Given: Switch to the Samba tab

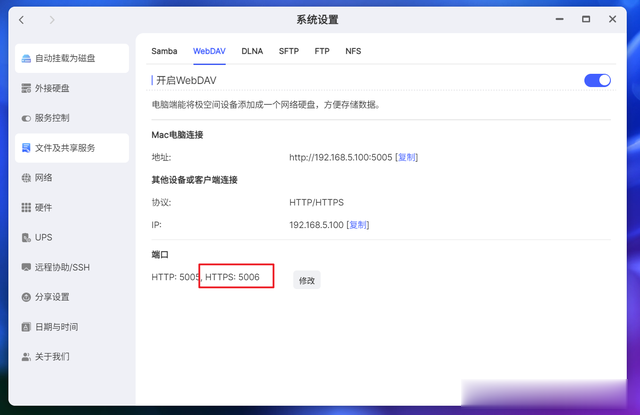Looking at the screenshot, I should (164, 51).
